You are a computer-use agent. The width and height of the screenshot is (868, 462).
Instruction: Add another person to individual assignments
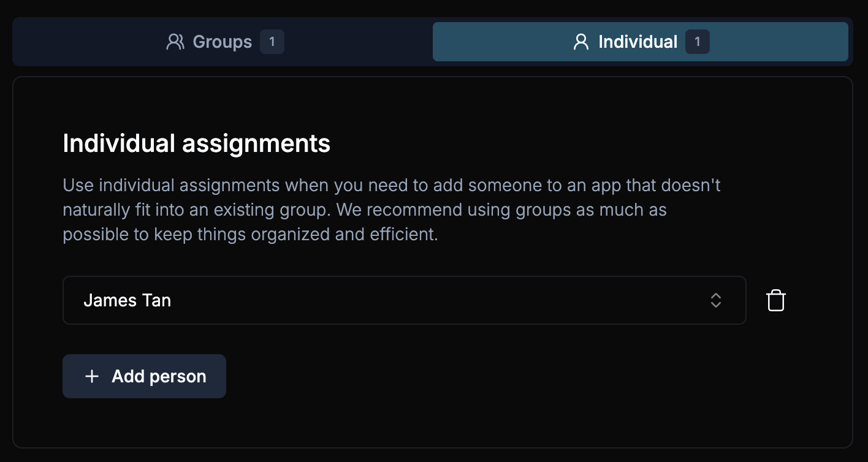(144, 376)
